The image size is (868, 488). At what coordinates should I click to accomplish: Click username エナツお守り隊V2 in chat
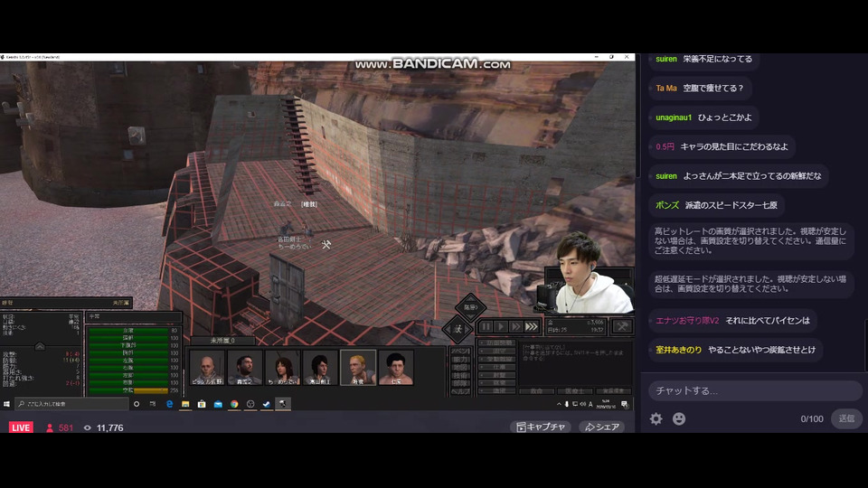coord(687,320)
